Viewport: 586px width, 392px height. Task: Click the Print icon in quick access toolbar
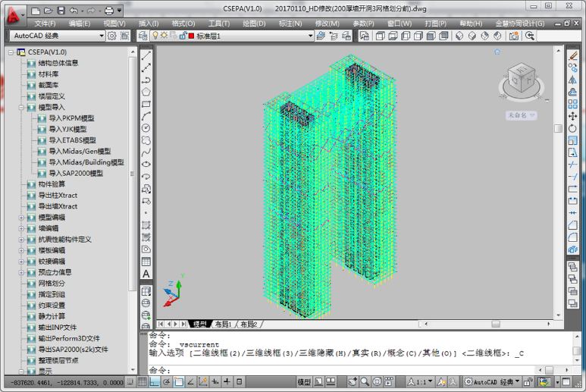(109, 11)
